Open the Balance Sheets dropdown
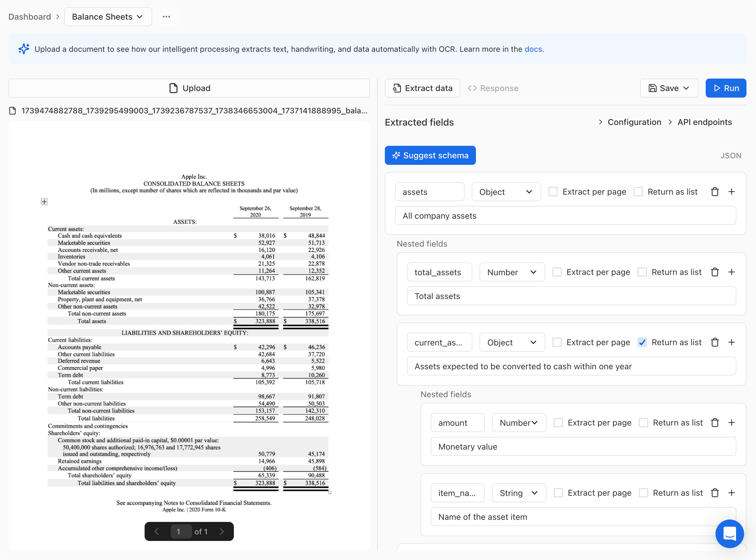Screen dimensions: 756x560 pyautogui.click(x=108, y=17)
